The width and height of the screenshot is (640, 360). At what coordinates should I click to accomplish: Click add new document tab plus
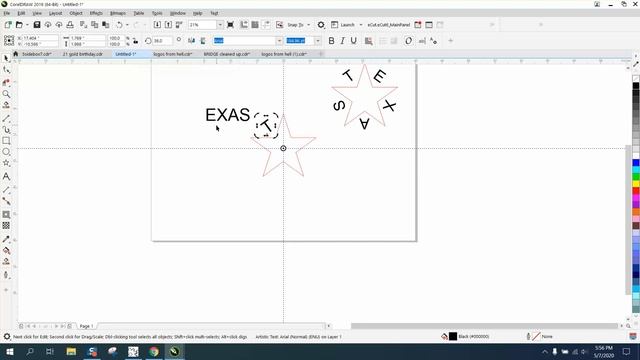[x=321, y=54]
